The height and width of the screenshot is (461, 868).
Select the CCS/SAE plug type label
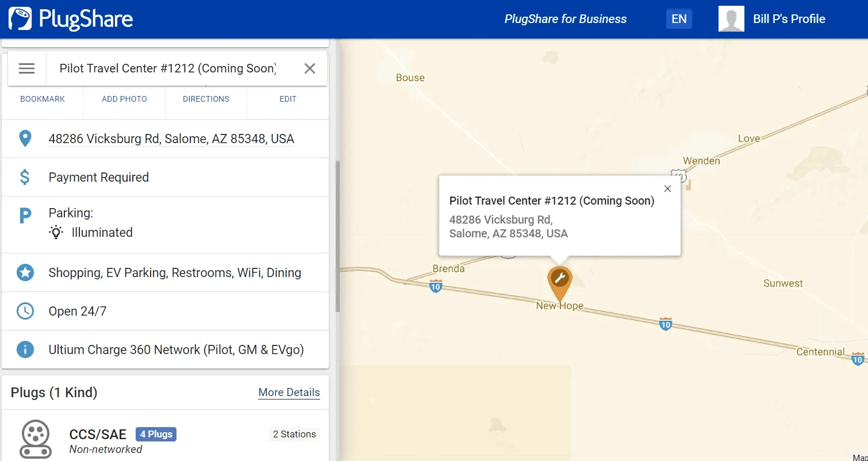click(98, 434)
